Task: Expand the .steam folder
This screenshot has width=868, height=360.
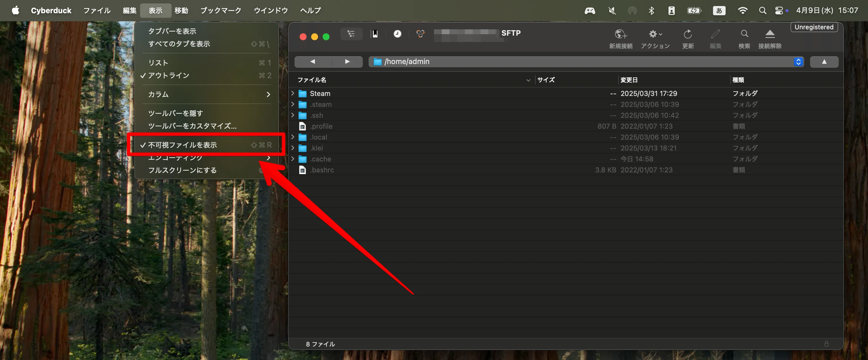Action: coord(293,104)
